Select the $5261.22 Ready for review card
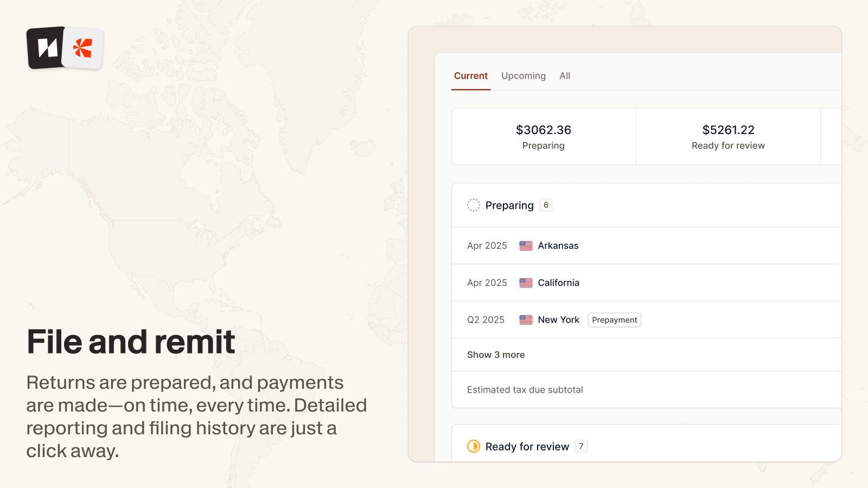The image size is (868, 488). pos(728,137)
